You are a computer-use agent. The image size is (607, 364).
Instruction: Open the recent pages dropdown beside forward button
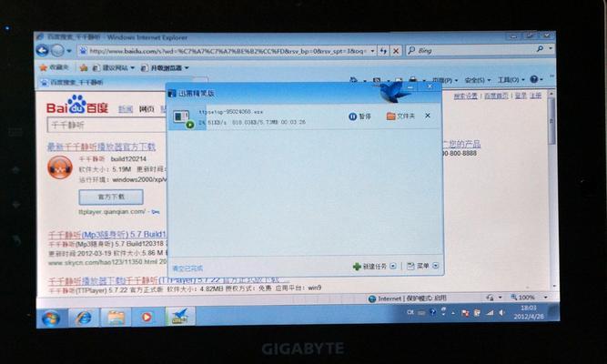[x=69, y=51]
